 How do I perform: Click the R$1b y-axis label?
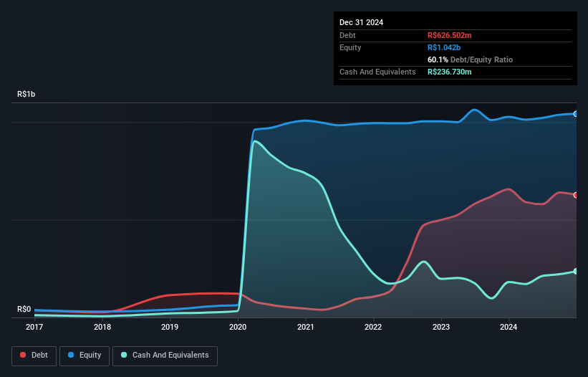(26, 94)
